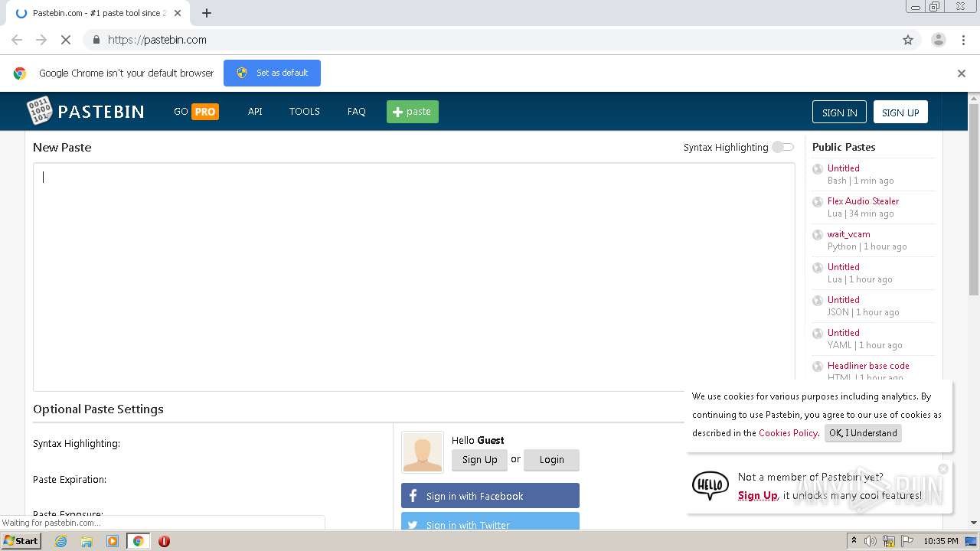Click globe icon beside Headliner base code
Image resolution: width=980 pixels, height=551 pixels.
pyautogui.click(x=818, y=367)
